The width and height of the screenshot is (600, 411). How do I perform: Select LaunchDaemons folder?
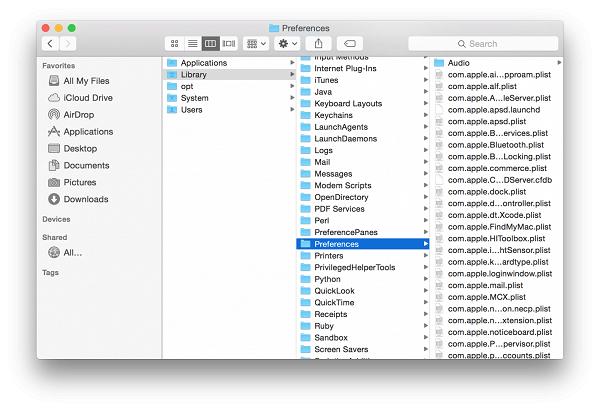[x=363, y=139]
